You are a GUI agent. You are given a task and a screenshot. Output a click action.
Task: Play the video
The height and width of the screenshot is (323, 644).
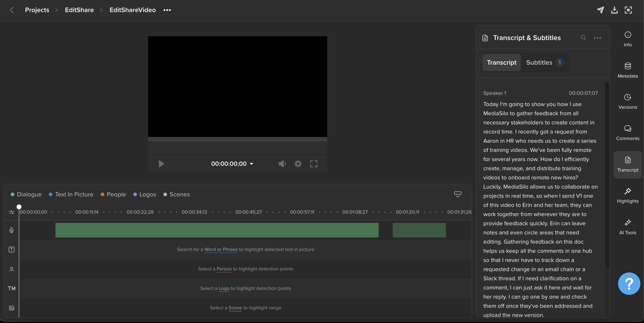161,164
